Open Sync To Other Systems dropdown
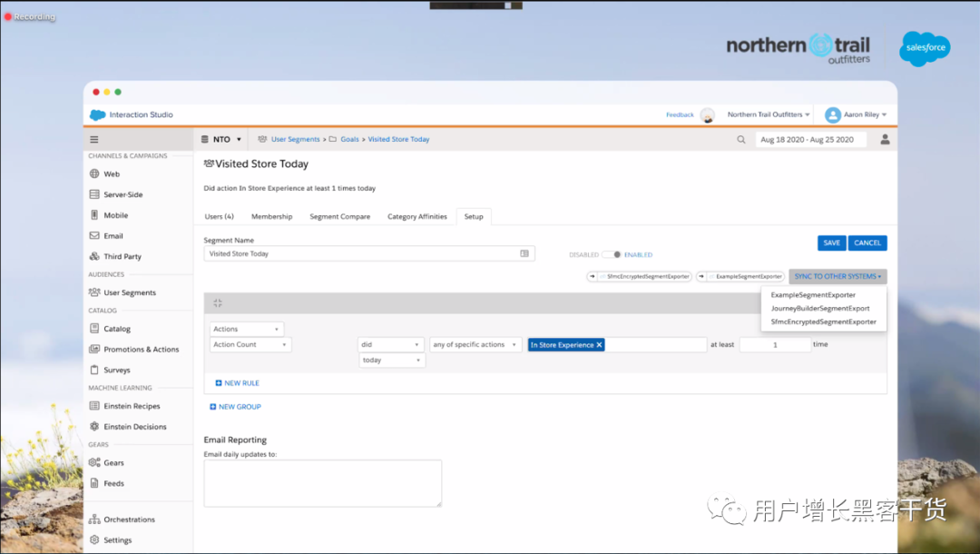 pos(838,276)
